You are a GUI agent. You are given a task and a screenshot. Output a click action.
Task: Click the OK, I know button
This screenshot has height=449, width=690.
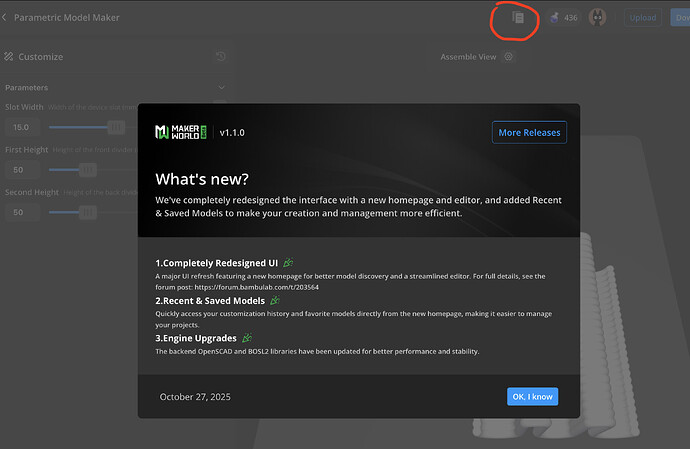[532, 397]
